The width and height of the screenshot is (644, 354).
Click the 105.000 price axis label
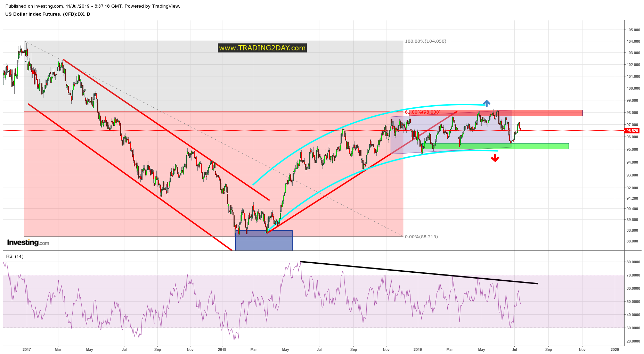click(633, 30)
